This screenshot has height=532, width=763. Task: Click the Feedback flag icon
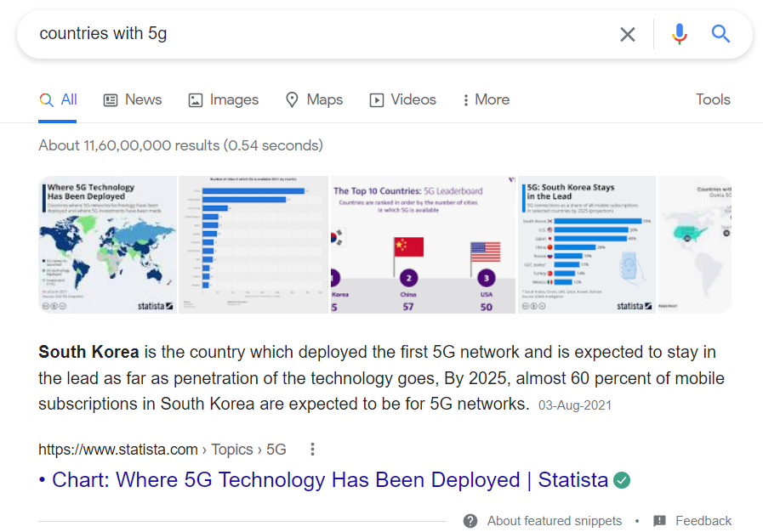pyautogui.click(x=659, y=521)
